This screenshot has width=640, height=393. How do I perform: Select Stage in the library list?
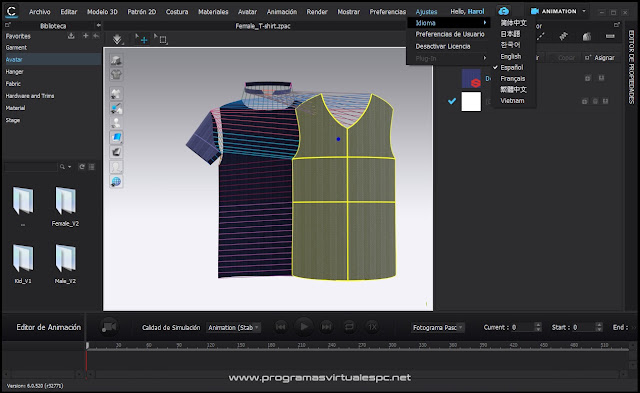coord(13,120)
